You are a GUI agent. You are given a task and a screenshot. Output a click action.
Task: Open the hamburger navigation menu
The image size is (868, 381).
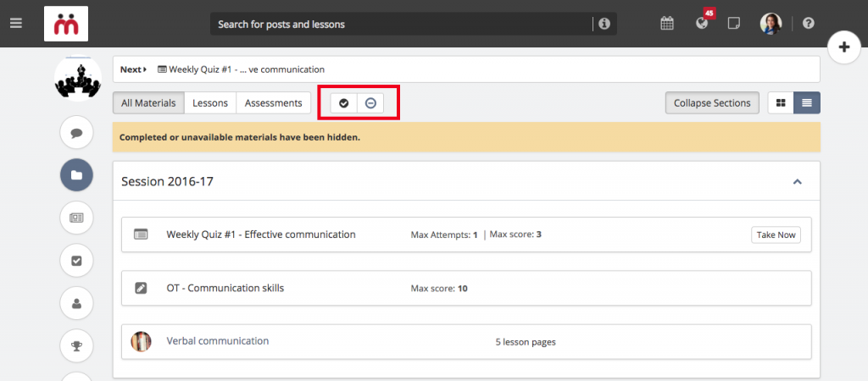coord(16,24)
